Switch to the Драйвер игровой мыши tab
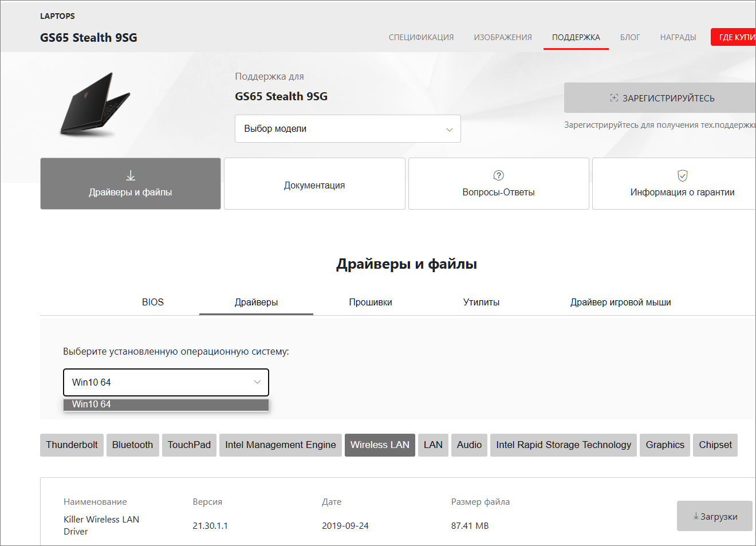 point(621,302)
